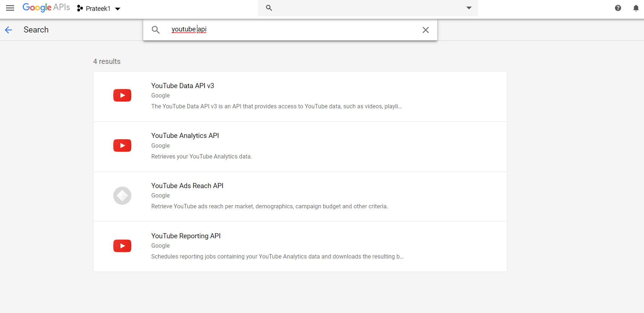The image size is (644, 313).
Task: Click the YouTube Analytics API logo icon
Action: [x=122, y=145]
